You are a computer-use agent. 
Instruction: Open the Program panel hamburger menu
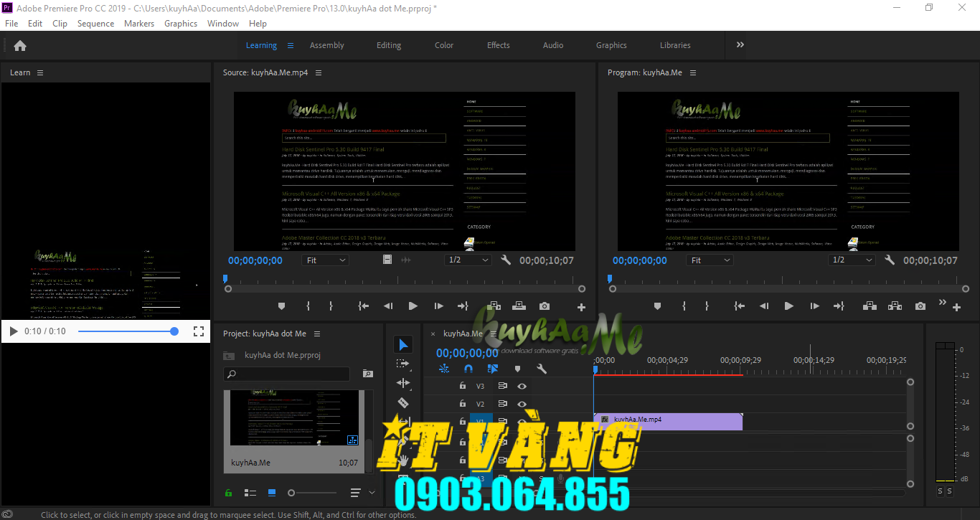[x=692, y=72]
